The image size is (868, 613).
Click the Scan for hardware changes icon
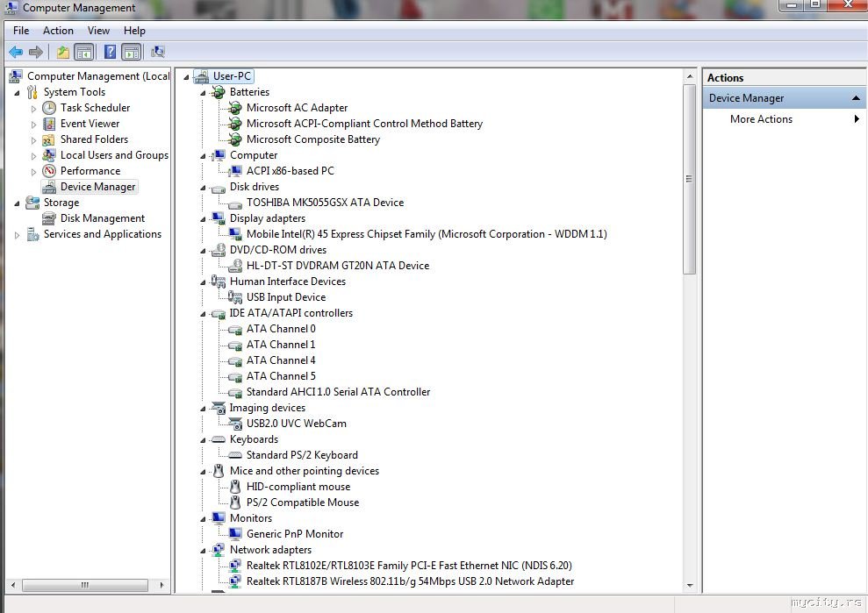coord(158,52)
